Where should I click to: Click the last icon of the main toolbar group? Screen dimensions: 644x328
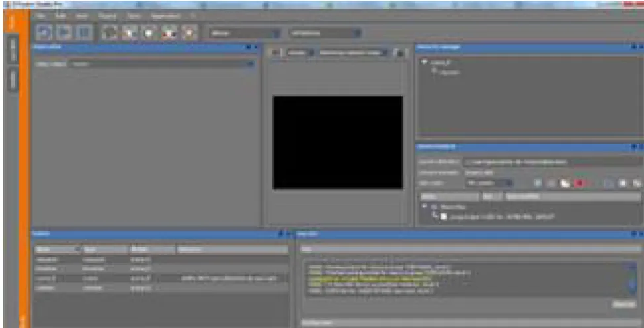pyautogui.click(x=189, y=32)
